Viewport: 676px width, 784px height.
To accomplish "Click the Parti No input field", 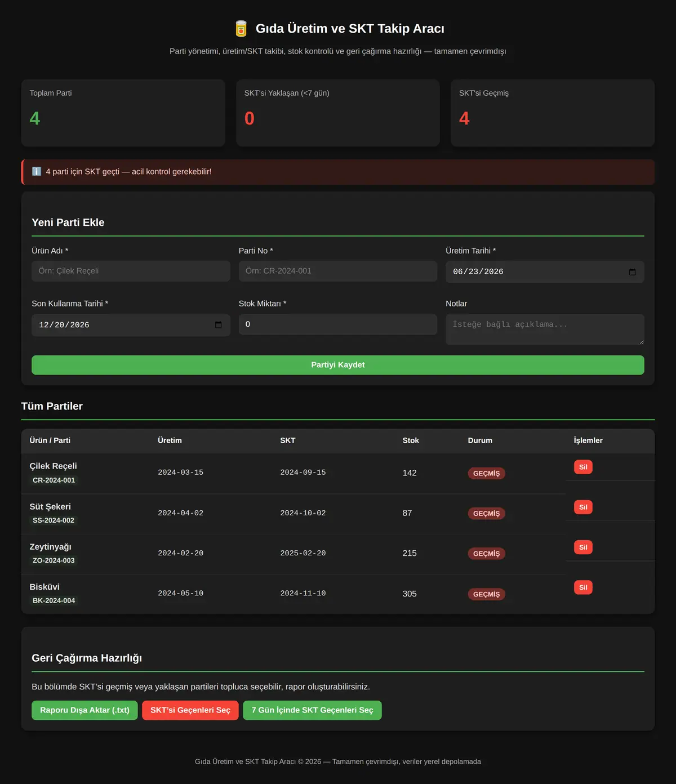I will [x=338, y=271].
